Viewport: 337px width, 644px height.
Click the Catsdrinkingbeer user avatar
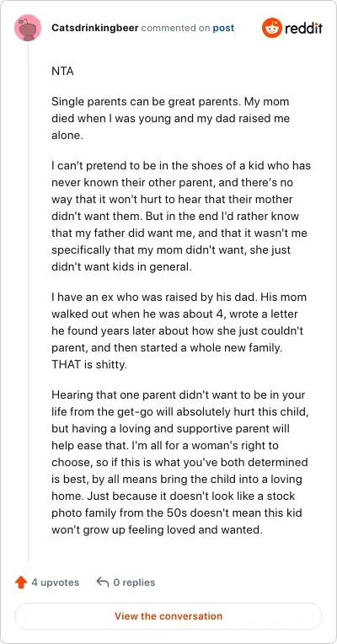28,28
